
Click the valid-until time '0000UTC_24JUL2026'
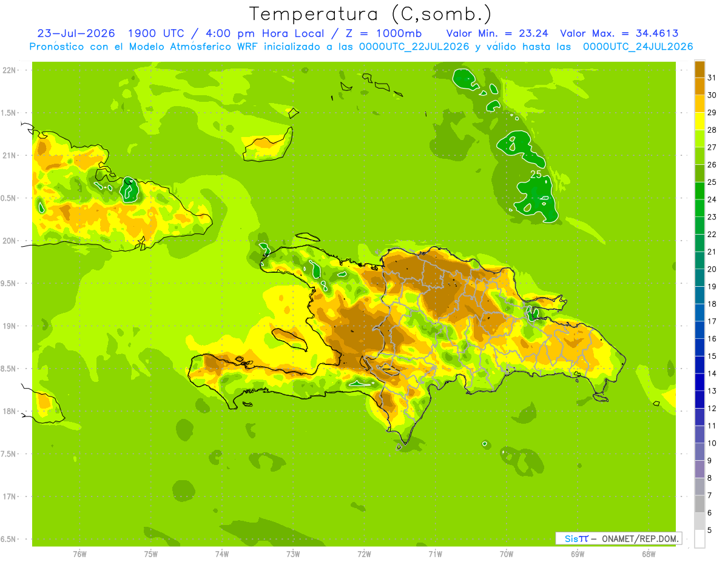pos(638,47)
